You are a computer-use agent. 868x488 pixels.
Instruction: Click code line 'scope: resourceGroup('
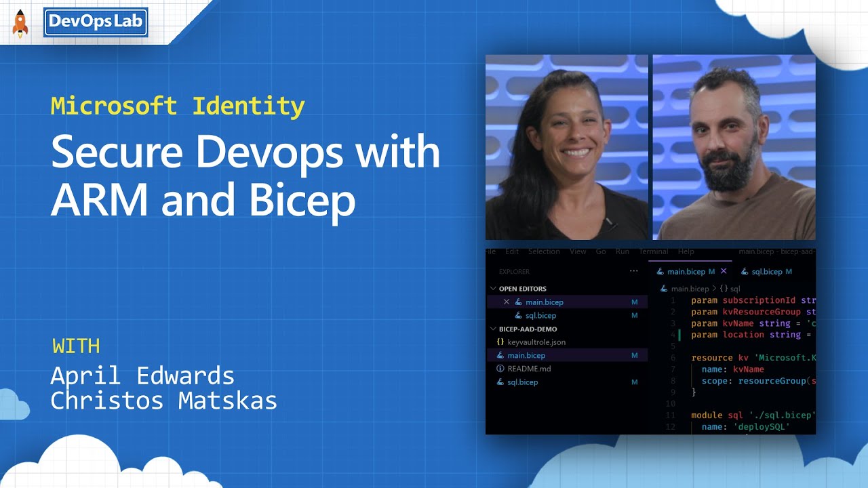click(759, 381)
